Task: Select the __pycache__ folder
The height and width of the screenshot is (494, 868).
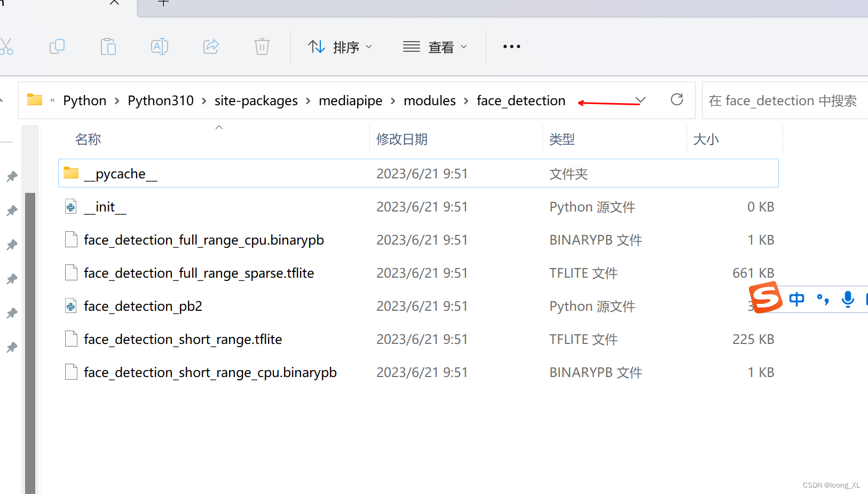Action: click(418, 173)
